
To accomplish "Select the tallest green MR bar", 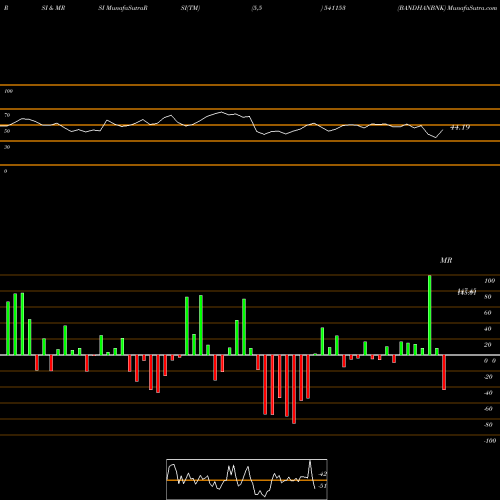I will point(430,315).
